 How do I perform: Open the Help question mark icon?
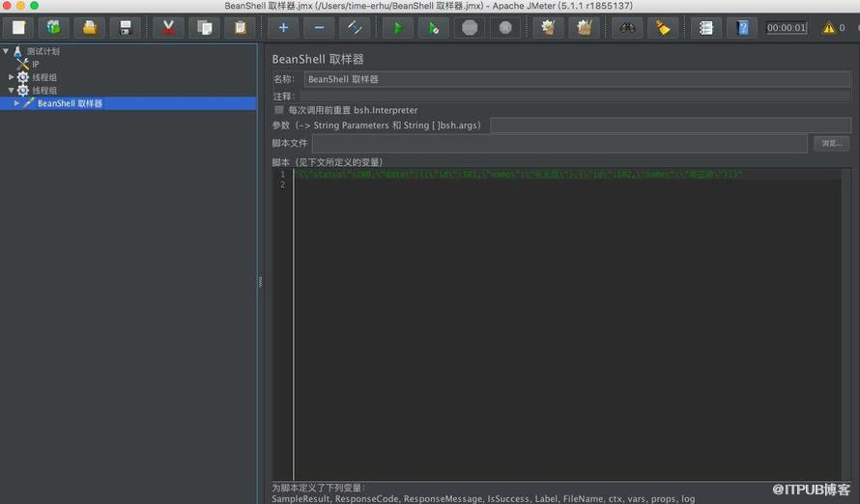point(742,28)
